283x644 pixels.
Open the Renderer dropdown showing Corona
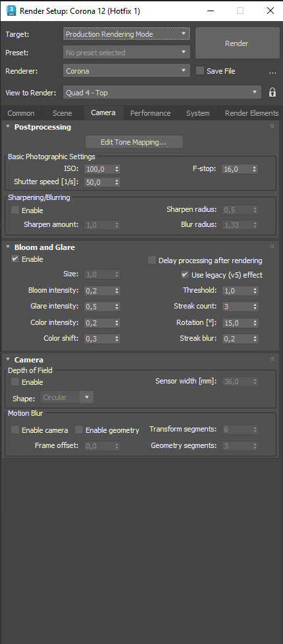[126, 70]
